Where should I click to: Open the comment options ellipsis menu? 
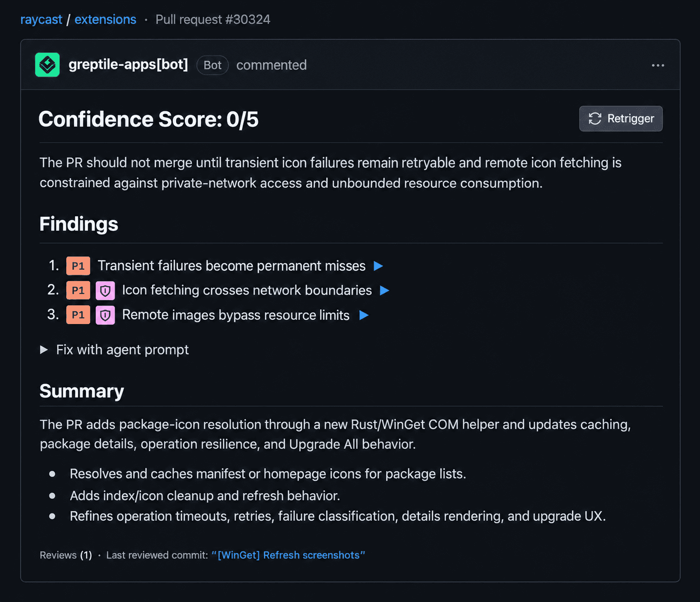coord(658,65)
